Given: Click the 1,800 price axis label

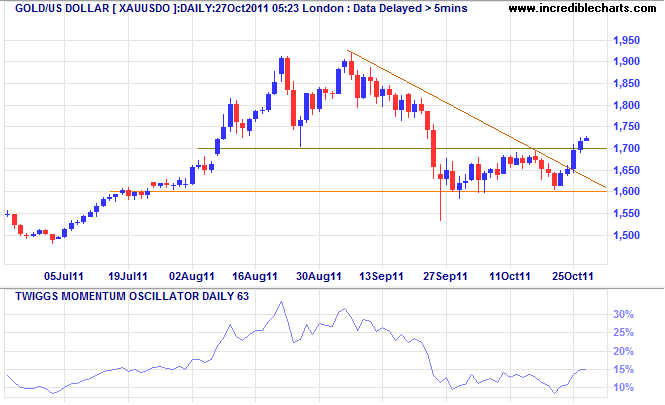Looking at the screenshot, I should [x=626, y=105].
